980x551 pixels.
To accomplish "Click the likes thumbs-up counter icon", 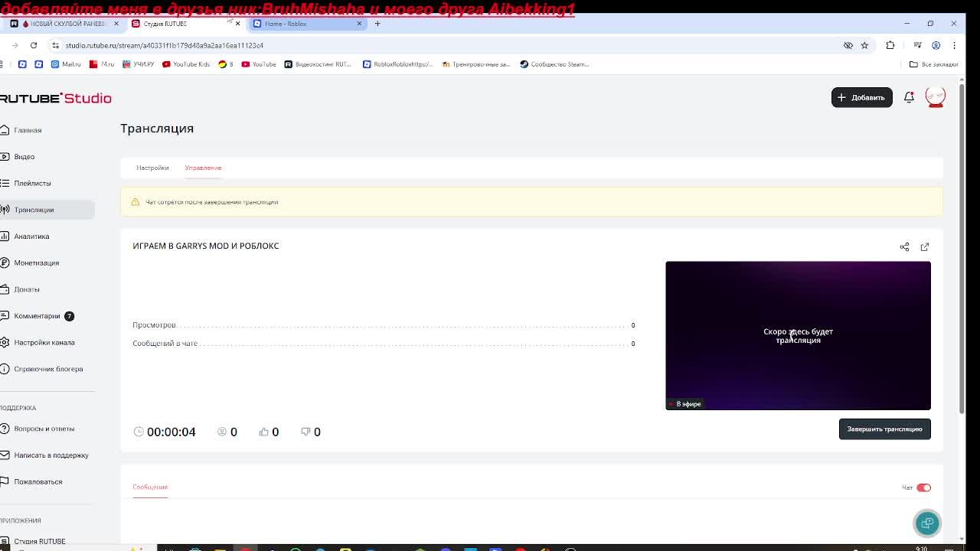I will (263, 432).
